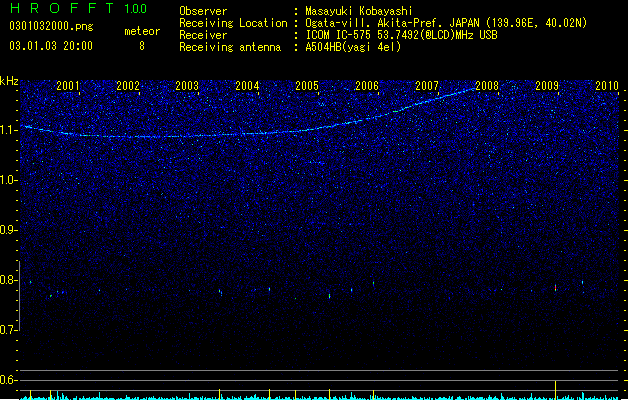Click the gray vertical bar beside 0.8
629x400 pixels.
19,296
